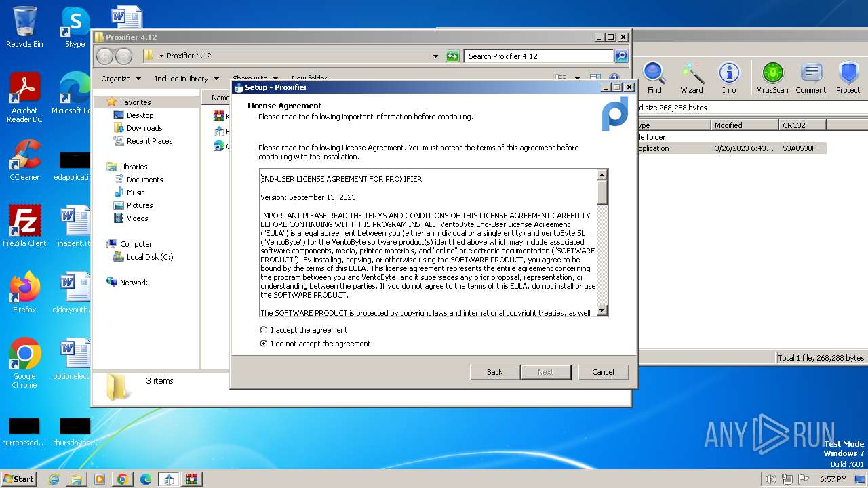Open Videos library
The image size is (868, 488).
click(x=137, y=218)
